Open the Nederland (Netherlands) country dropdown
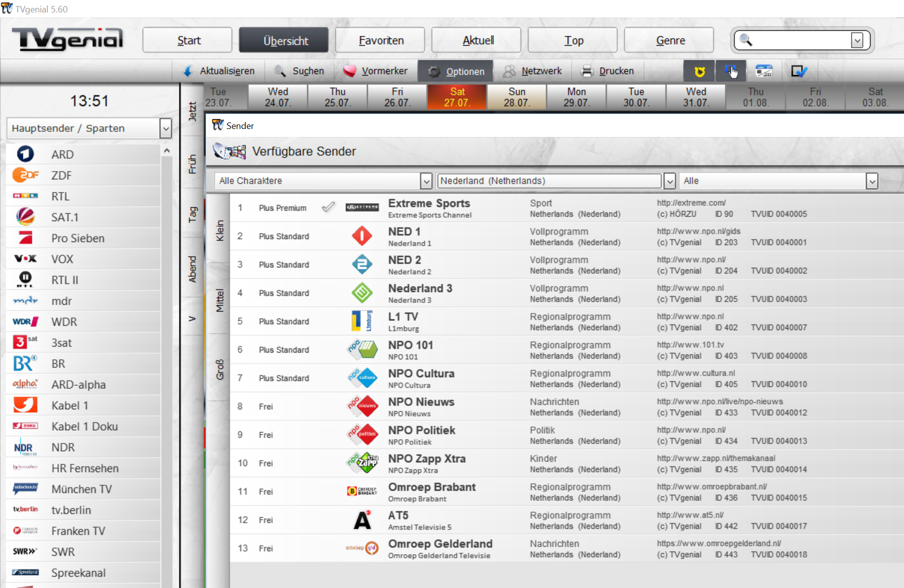Image resolution: width=904 pixels, height=588 pixels. [x=670, y=181]
